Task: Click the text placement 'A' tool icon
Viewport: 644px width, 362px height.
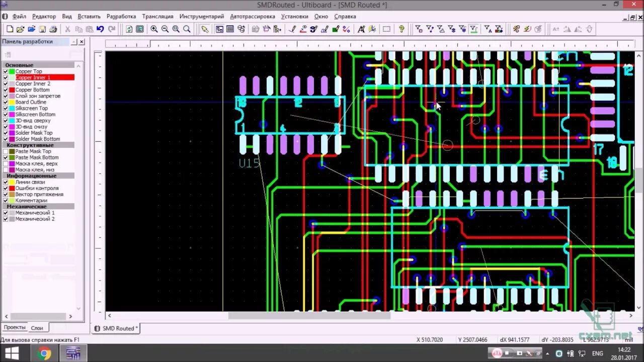Action: (x=361, y=29)
